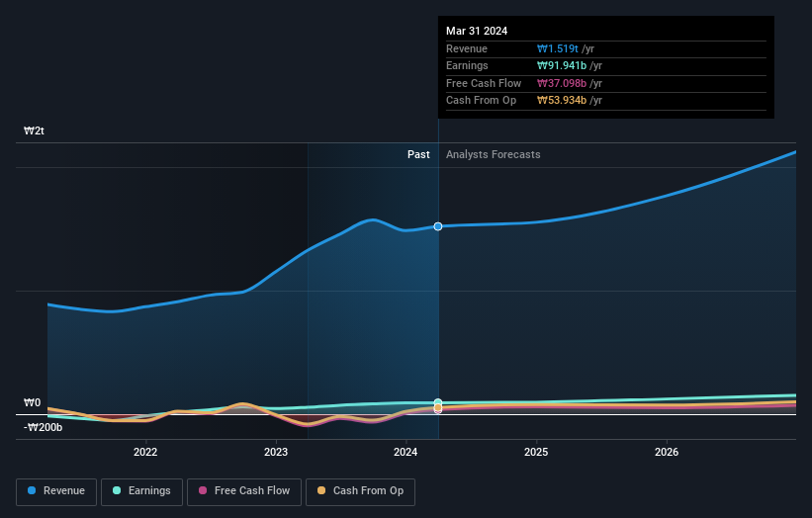Click the ₩0 y-axis label
Screen dimensions: 812x518
click(32, 402)
